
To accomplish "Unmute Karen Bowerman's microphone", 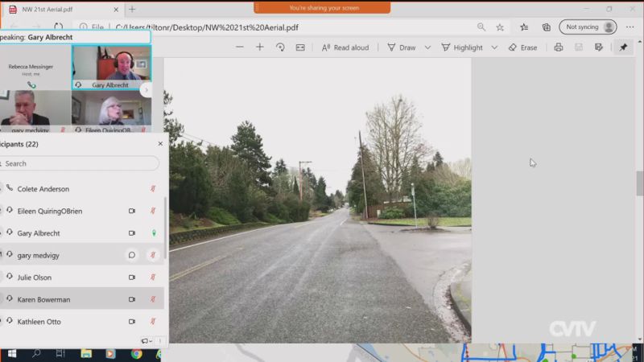I will (153, 299).
